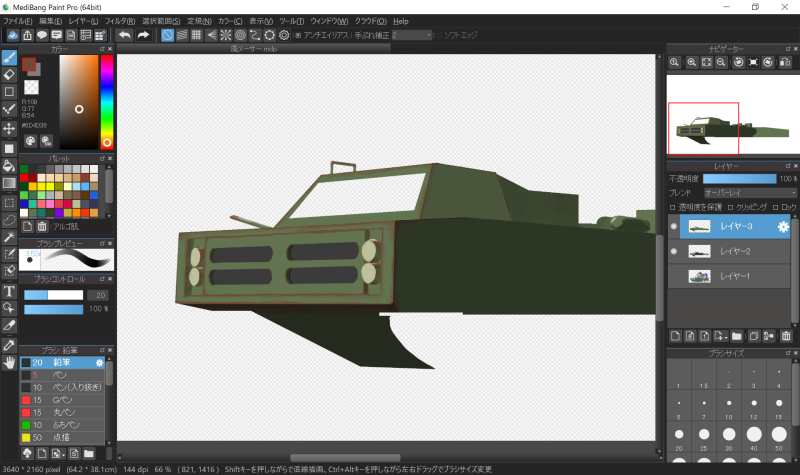Pick the Bucket fill tool

point(9,165)
